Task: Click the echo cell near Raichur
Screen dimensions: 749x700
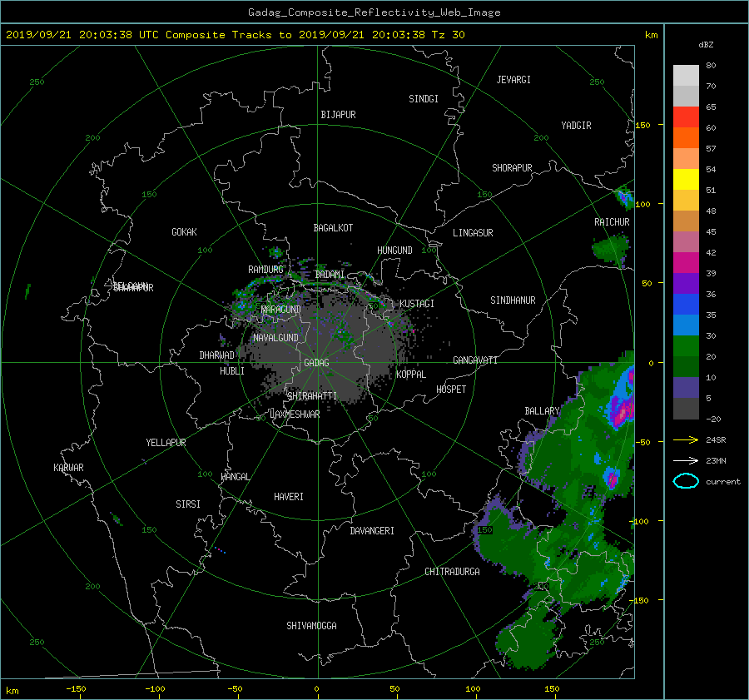Action: coord(611,249)
